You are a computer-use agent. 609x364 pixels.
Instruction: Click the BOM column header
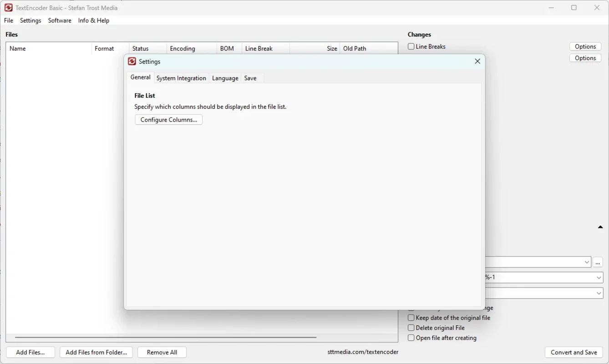229,48
